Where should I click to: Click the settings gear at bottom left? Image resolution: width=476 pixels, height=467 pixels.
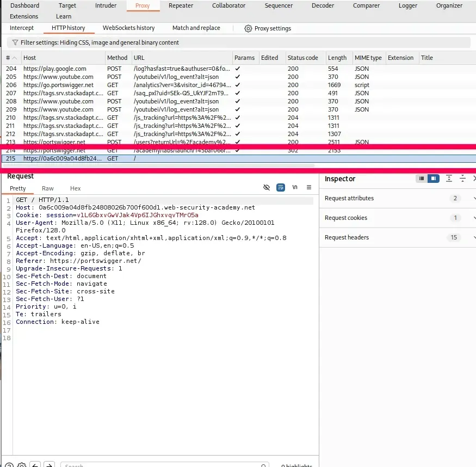click(22, 464)
